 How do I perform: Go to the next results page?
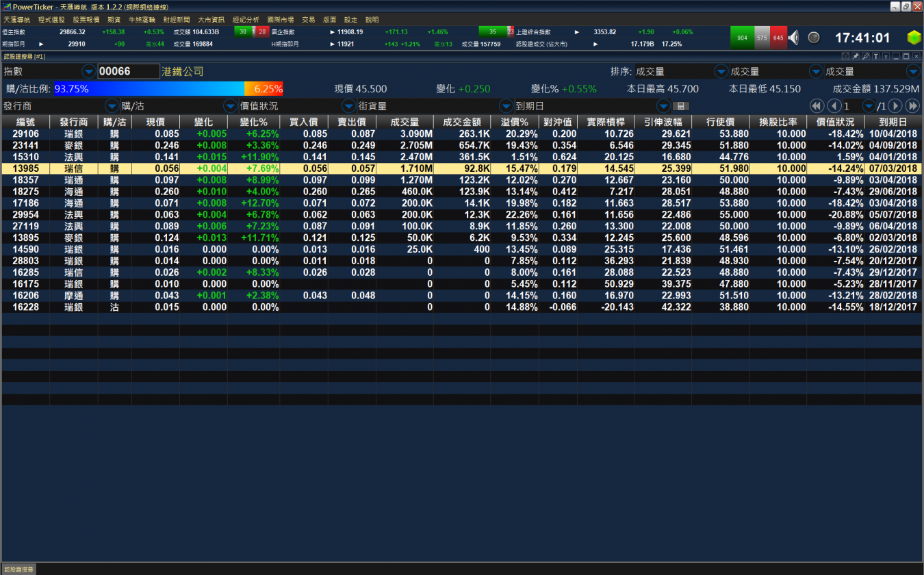click(895, 106)
